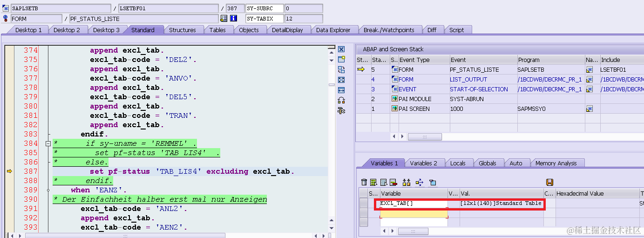Click the SY-TABIX variable field
The image size is (644, 238).
[264, 19]
